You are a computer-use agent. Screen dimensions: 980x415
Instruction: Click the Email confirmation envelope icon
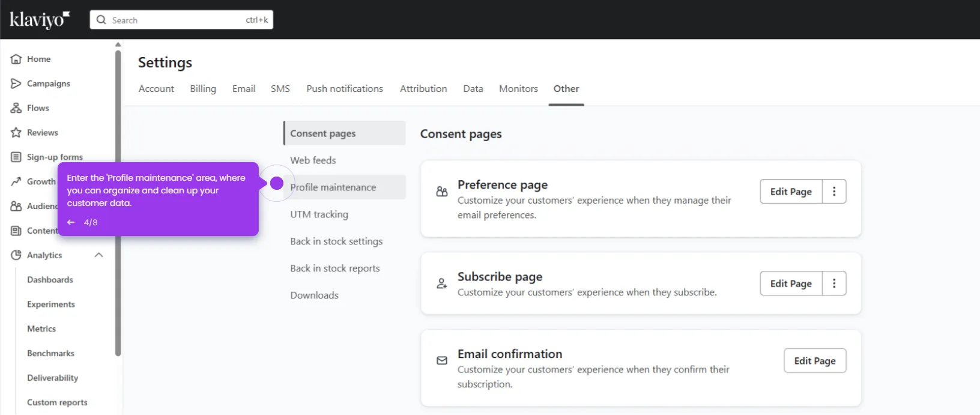coord(442,361)
